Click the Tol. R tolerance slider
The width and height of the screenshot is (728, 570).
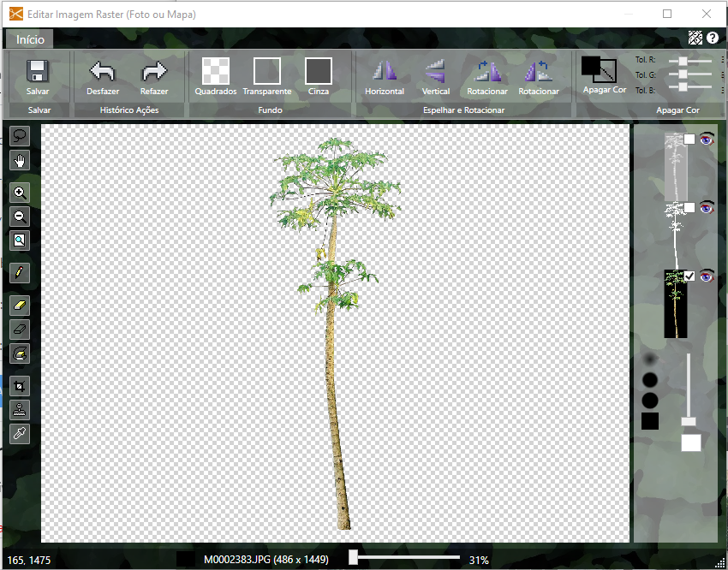coord(690,62)
